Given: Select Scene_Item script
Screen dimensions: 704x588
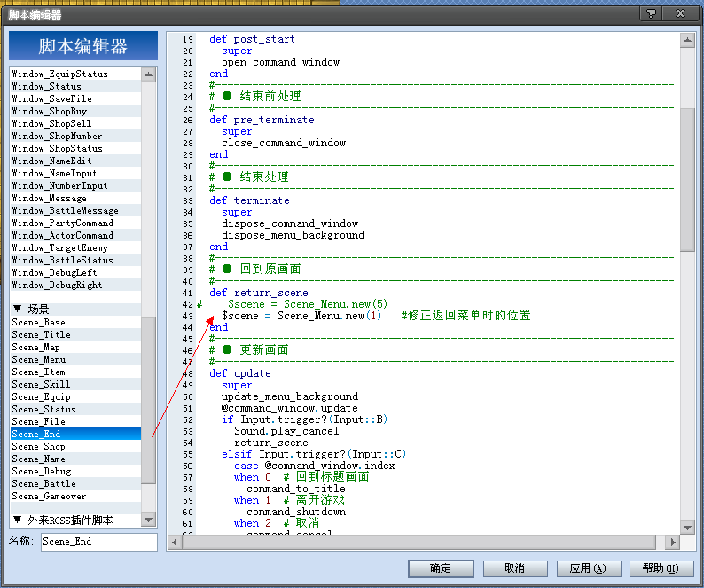Looking at the screenshot, I should tap(75, 372).
